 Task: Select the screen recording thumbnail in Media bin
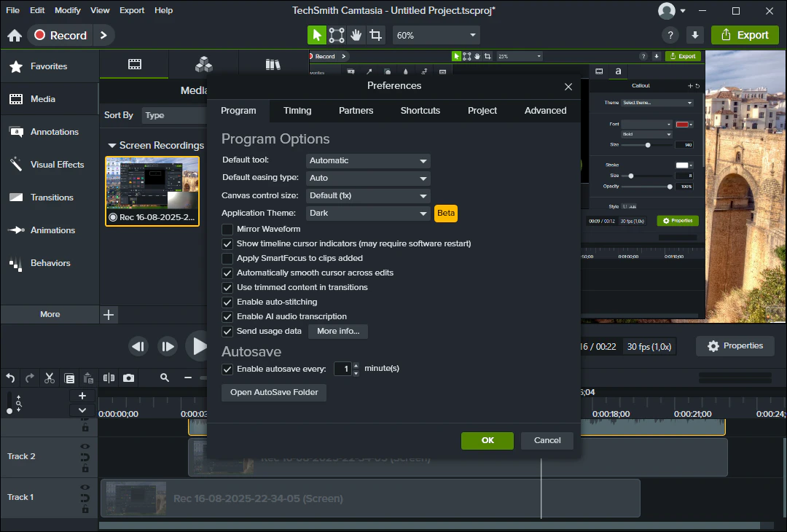coord(152,186)
